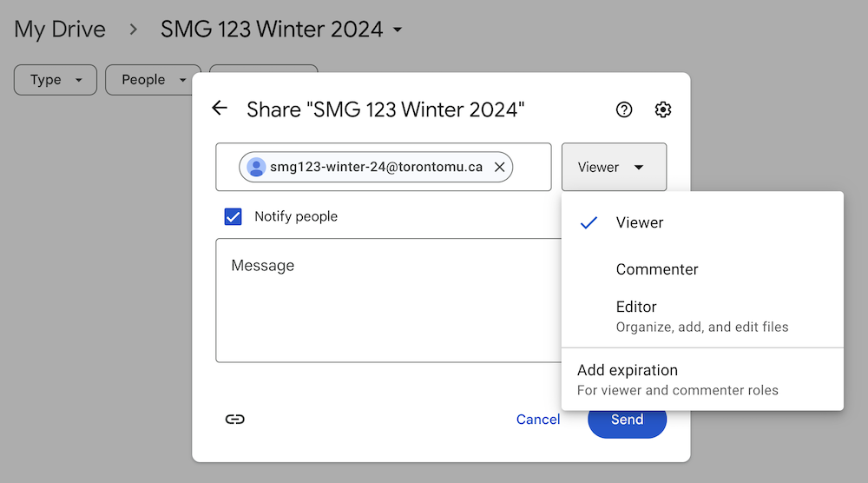Open the Type filter dropdown
The image size is (868, 483).
56,80
